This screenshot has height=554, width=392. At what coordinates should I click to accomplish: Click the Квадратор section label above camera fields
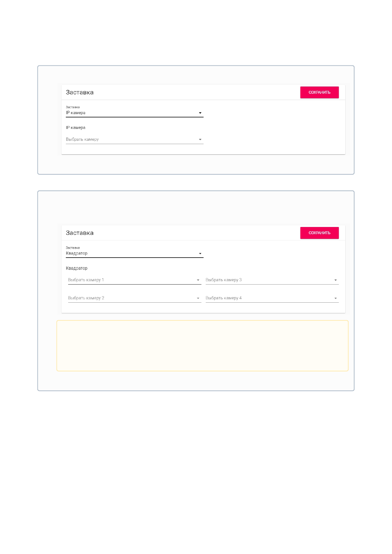(x=77, y=268)
